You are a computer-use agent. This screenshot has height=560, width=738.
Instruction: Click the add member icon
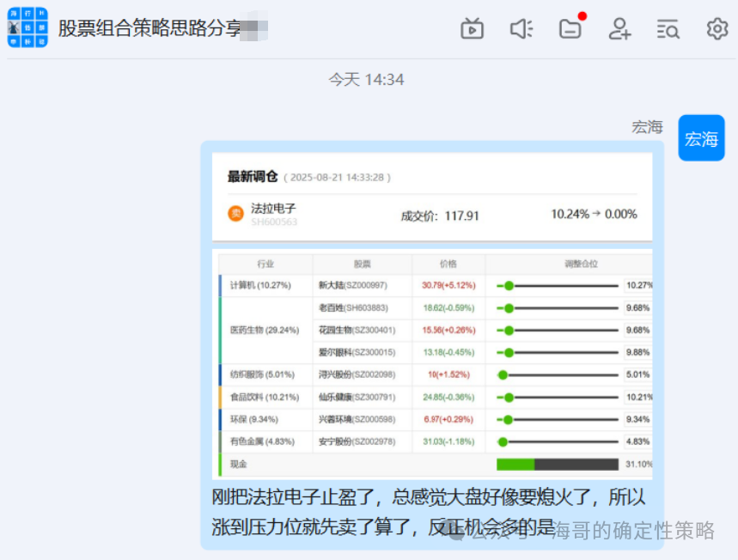point(619,28)
